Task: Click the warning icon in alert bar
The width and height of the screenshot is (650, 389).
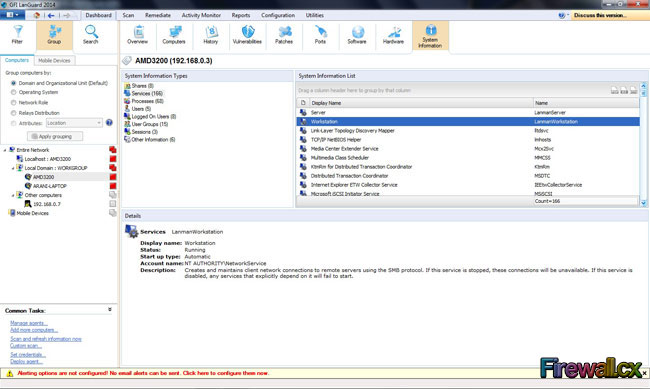Action: 10,373
